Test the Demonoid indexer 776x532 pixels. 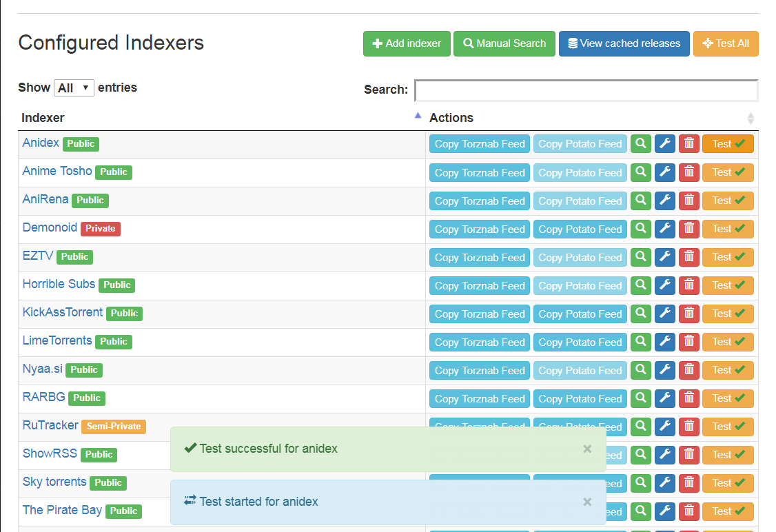728,229
